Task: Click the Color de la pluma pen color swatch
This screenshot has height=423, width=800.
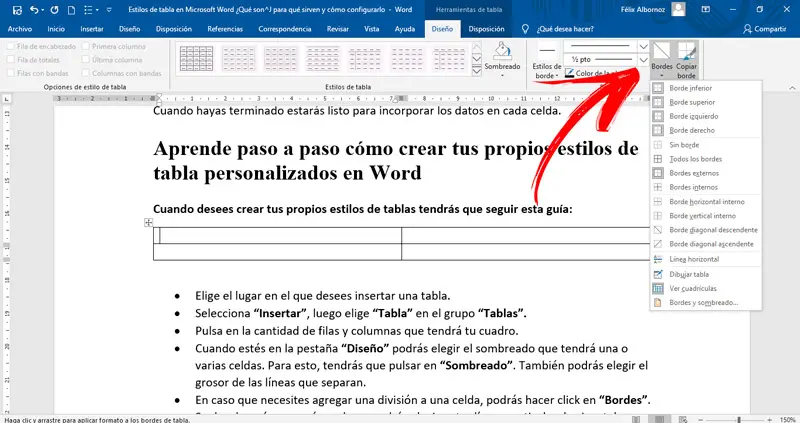Action: click(569, 73)
